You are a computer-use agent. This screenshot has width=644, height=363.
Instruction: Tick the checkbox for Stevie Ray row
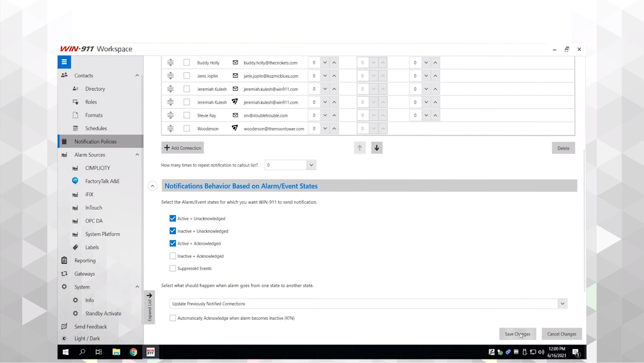pyautogui.click(x=187, y=116)
